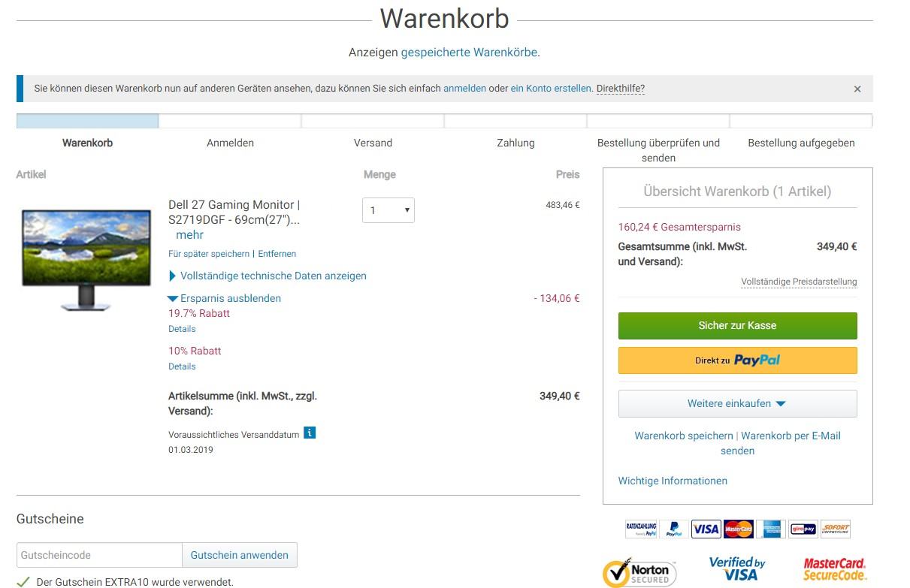This screenshot has height=588, width=910.
Task: Click Entfernen to remove item
Action: [x=277, y=254]
